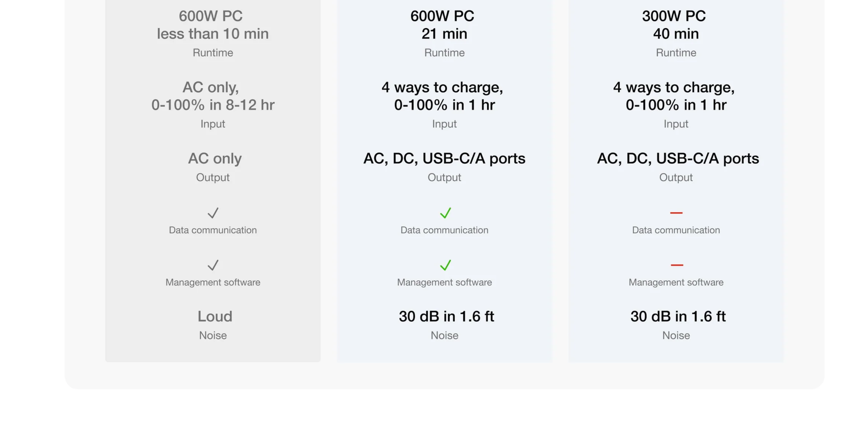868x431 pixels.
Task: Click red dash above Management software
Action: [x=677, y=265]
